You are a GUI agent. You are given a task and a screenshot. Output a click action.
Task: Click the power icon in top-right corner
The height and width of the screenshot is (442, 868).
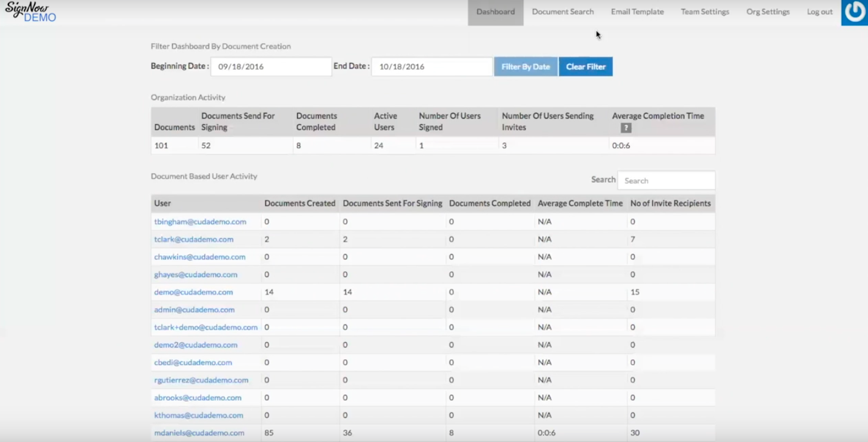coord(855,13)
